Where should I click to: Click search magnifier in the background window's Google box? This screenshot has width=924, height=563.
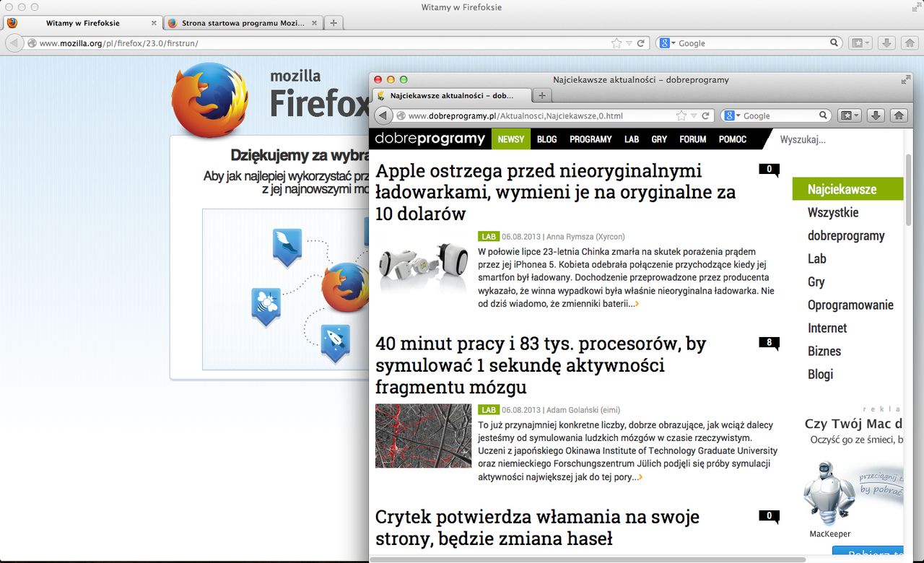point(834,43)
